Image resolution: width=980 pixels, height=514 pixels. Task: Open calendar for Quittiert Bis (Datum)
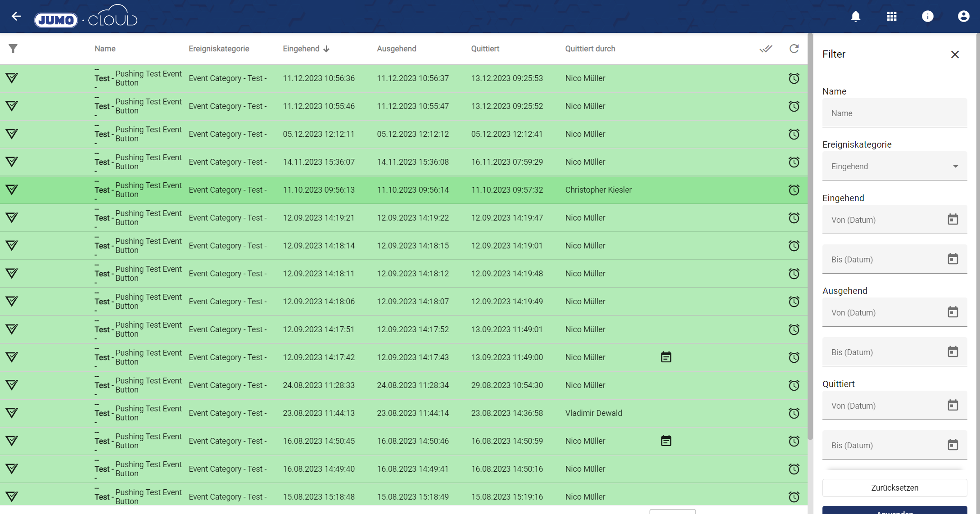coord(953,445)
